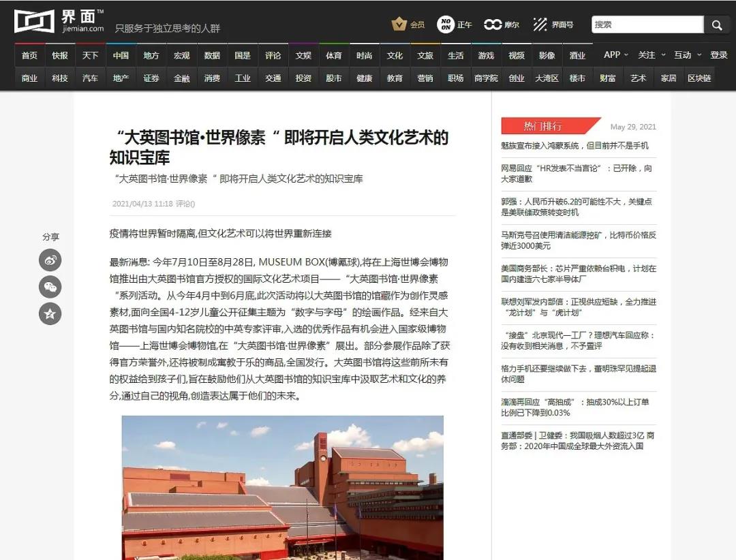The image size is (736, 560).
Task: Click the 只服务于独立思考的人群 slogan
Action: click(x=168, y=28)
